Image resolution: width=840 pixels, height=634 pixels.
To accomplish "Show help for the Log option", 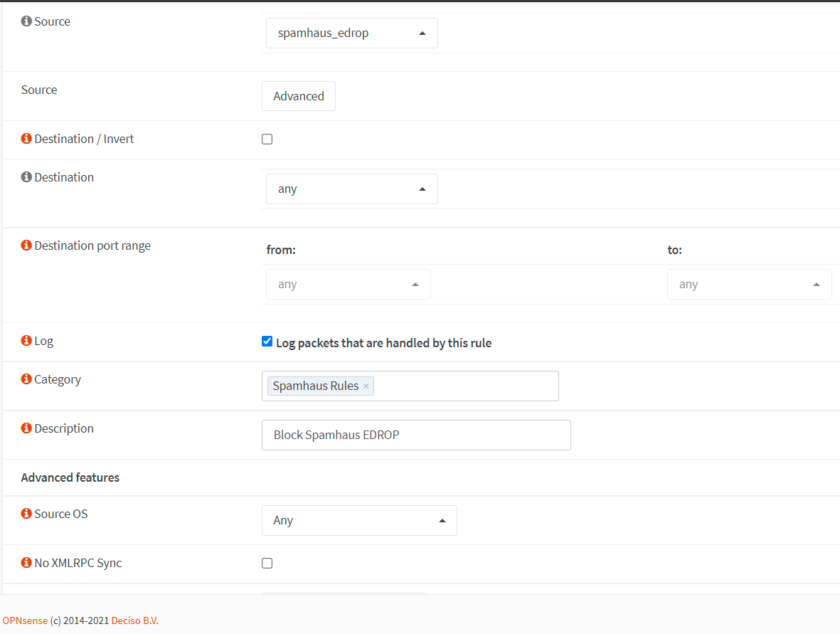I will click(x=26, y=341).
